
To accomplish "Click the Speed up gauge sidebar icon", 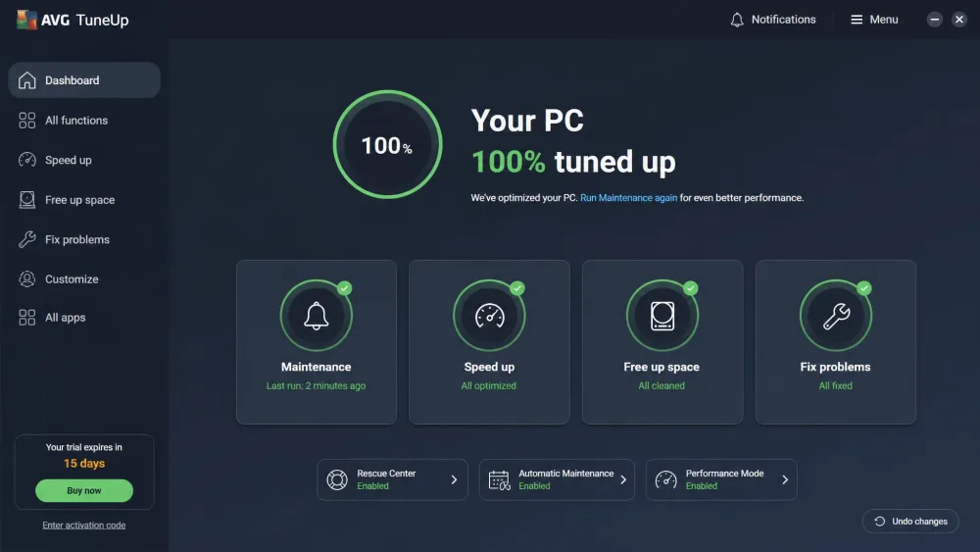I will pos(26,160).
